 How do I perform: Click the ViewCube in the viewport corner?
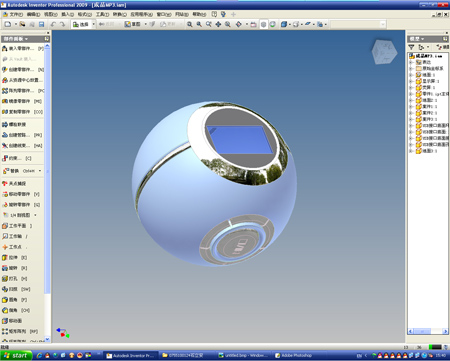tap(384, 52)
